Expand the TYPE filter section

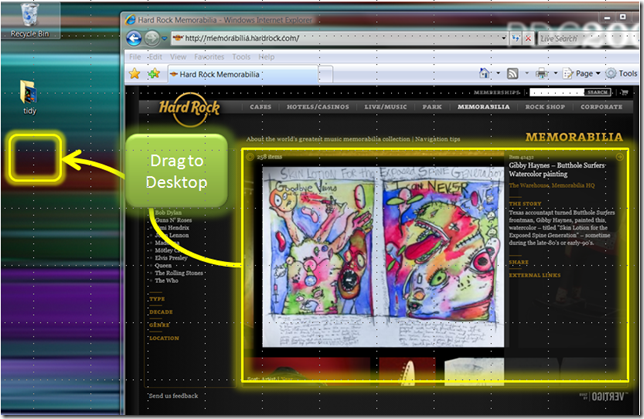tap(157, 299)
